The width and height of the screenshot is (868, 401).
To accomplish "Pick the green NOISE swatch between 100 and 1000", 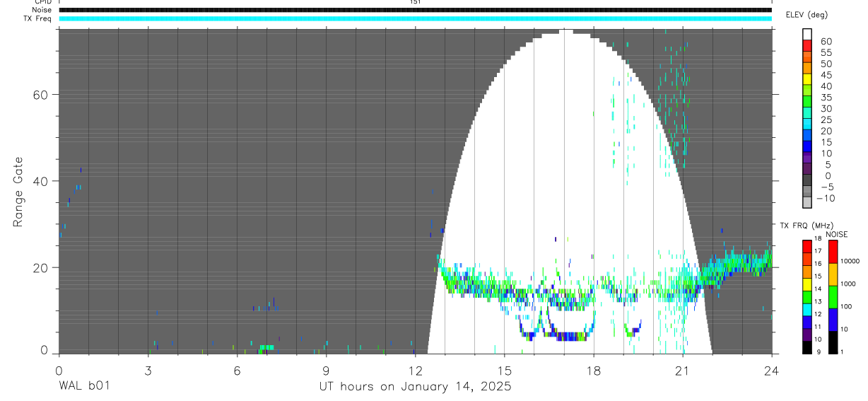I will tap(833, 297).
